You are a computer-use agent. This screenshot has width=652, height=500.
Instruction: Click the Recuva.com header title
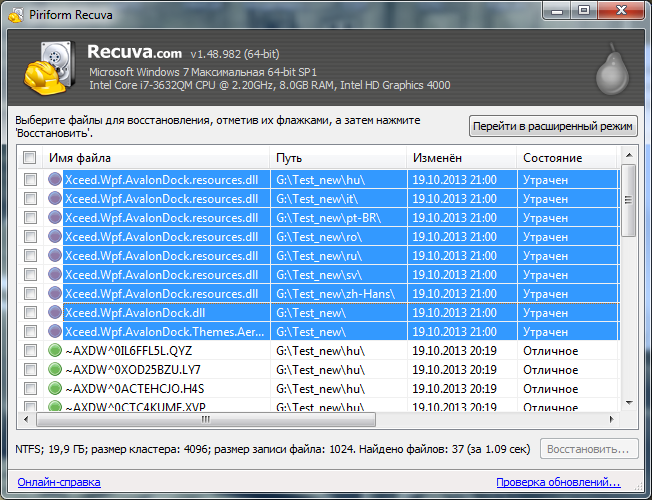[x=134, y=52]
